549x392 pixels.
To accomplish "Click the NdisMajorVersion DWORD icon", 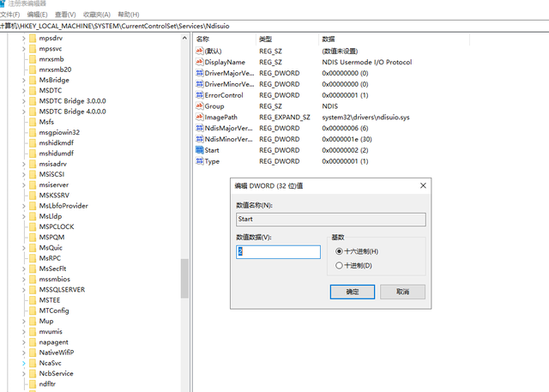I will (x=199, y=128).
